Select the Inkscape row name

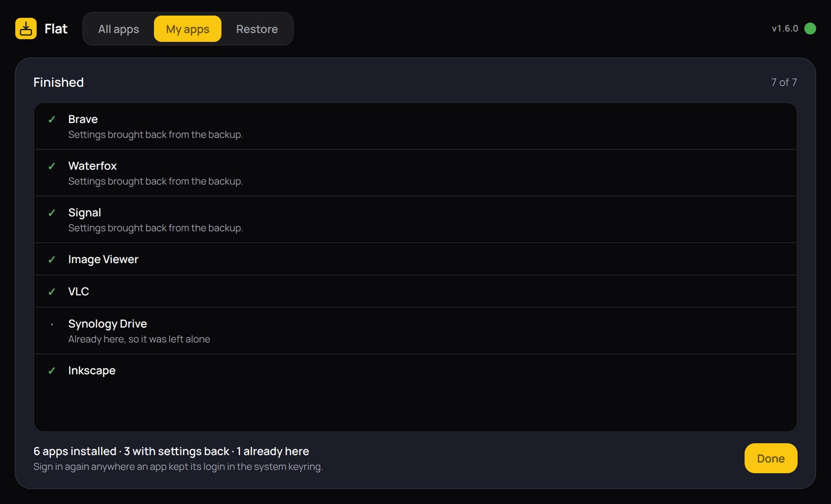pos(92,371)
